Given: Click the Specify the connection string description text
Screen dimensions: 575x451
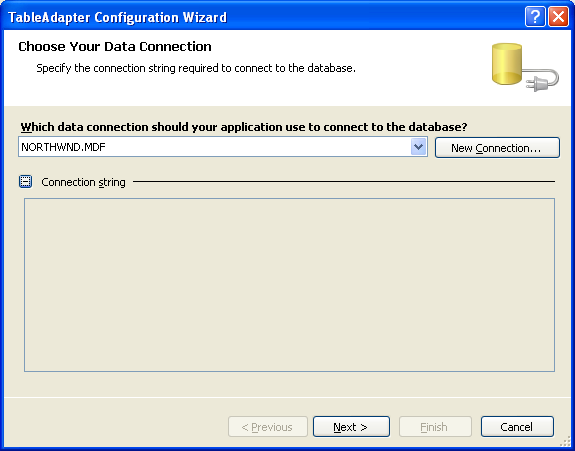Looking at the screenshot, I should click(196, 68).
